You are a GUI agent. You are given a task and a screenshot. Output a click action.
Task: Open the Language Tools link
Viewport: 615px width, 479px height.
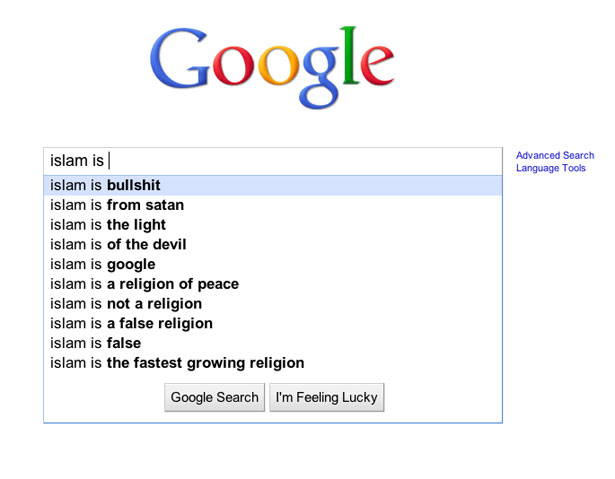pos(551,168)
